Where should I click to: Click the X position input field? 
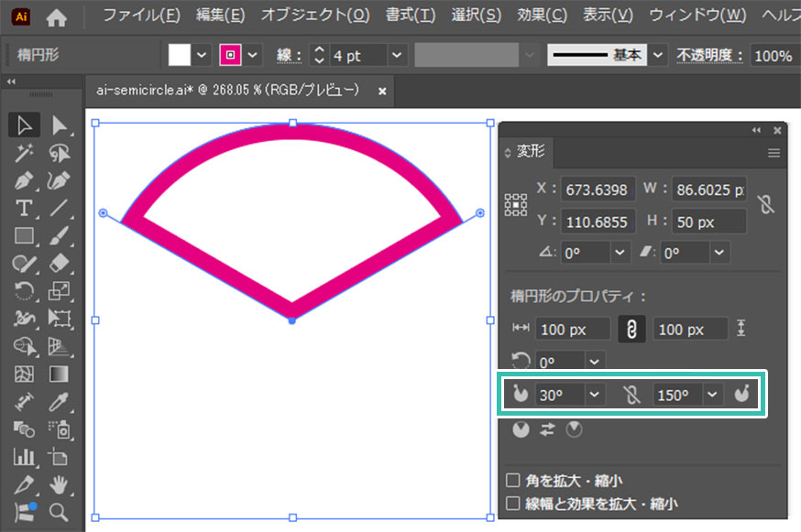595,190
